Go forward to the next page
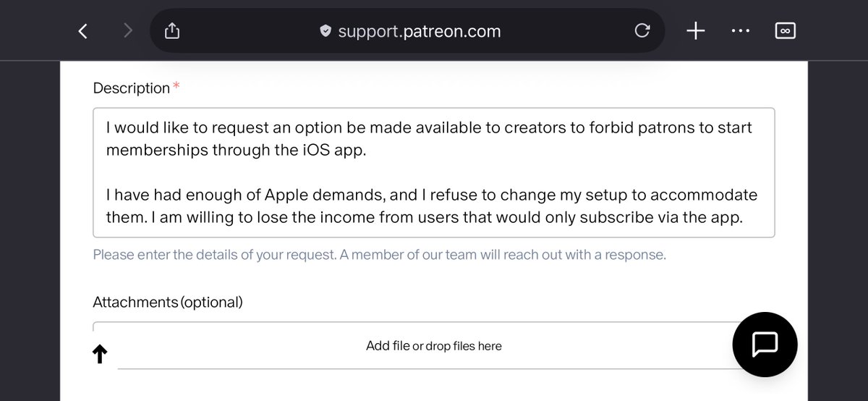Screen dimensions: 868x401 point(128,30)
